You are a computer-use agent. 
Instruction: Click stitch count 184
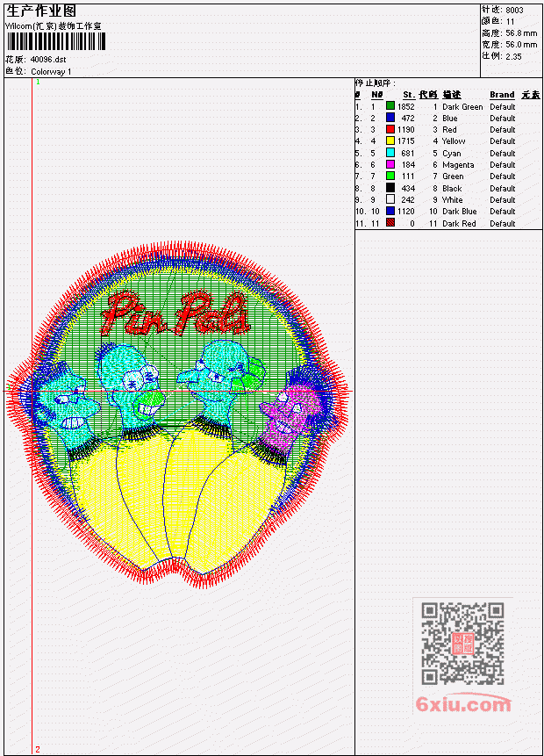coord(408,165)
